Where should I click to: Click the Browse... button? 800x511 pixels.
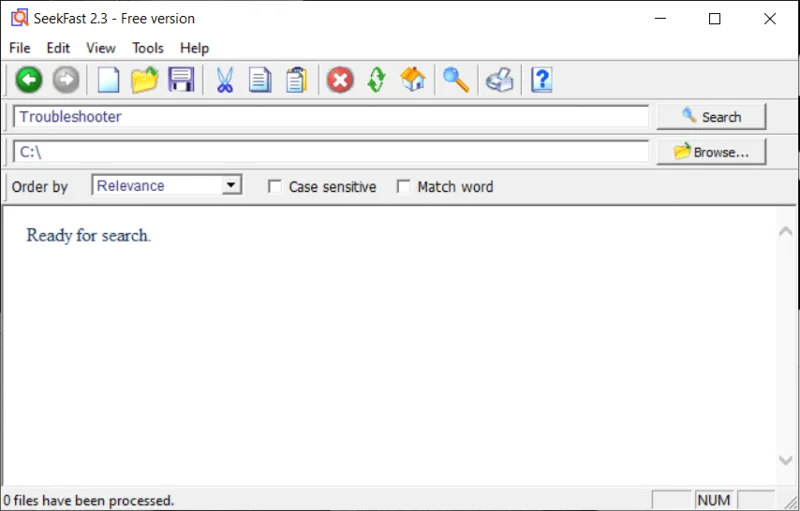[711, 152]
